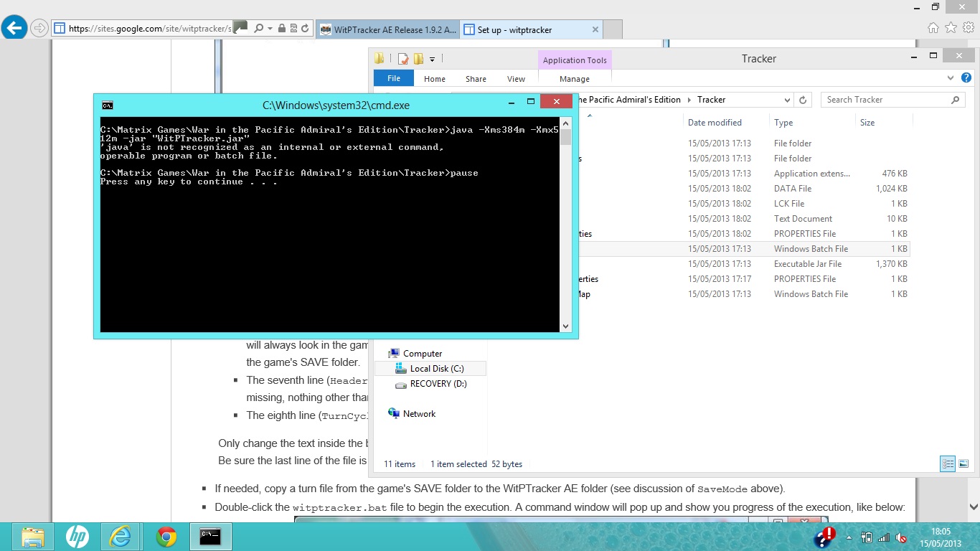Open Explorer help question mark icon
Image resolution: width=980 pixels, height=551 pixels.
(x=966, y=78)
